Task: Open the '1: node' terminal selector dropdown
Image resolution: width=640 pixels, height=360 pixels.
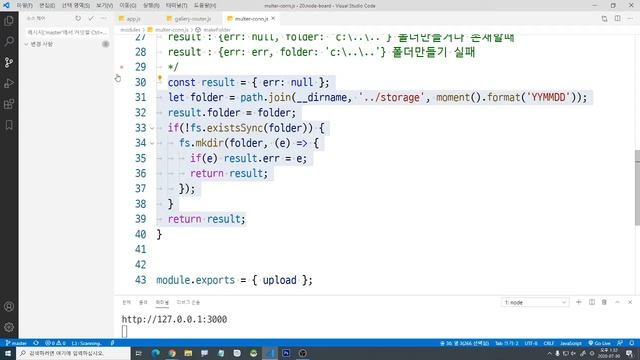Action: (535, 302)
